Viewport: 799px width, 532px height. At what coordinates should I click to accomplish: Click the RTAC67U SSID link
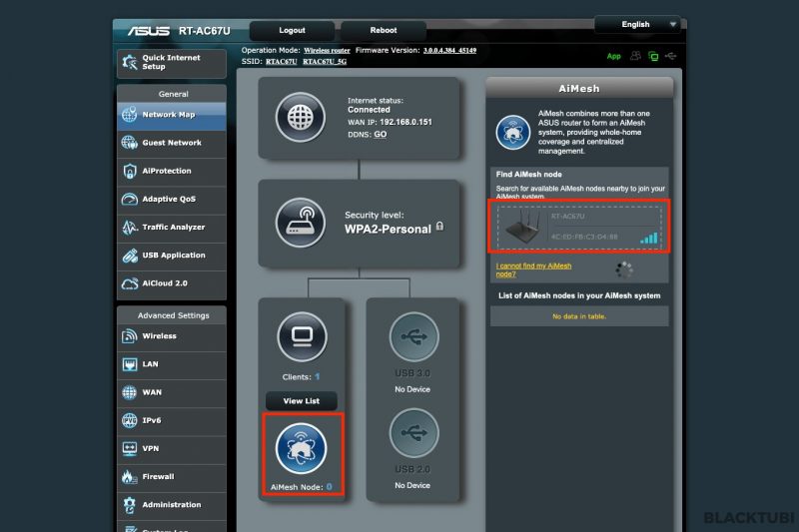(x=281, y=62)
